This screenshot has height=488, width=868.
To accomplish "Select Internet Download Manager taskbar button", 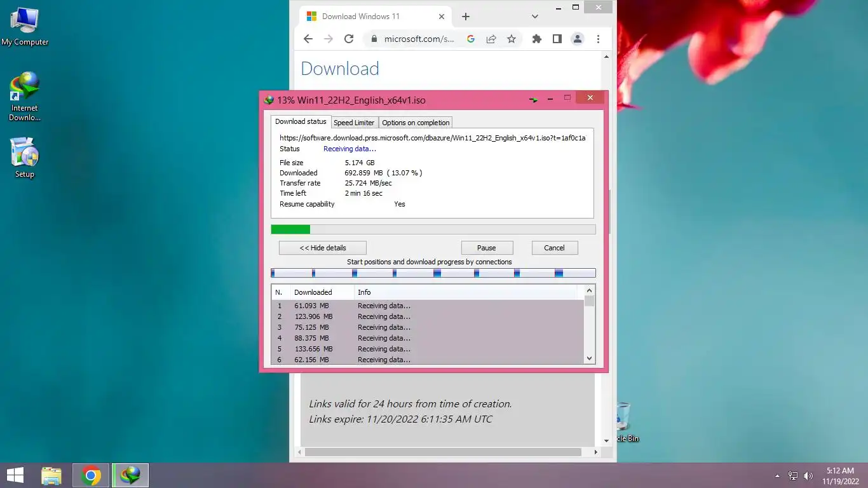I will (131, 475).
